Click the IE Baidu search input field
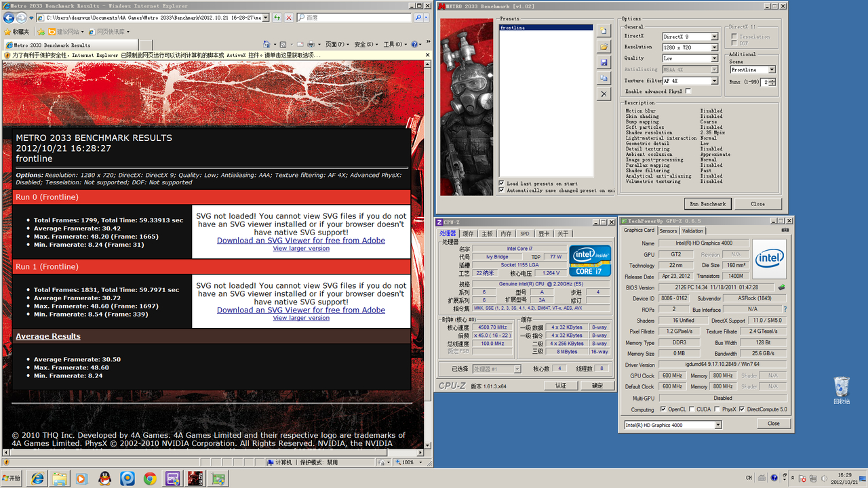 354,18
